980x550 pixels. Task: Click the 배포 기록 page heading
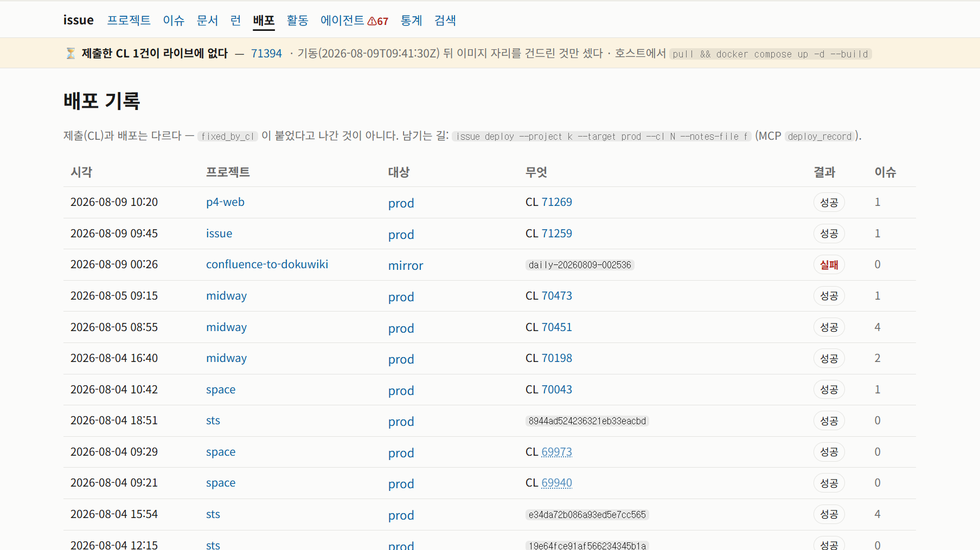pyautogui.click(x=102, y=101)
